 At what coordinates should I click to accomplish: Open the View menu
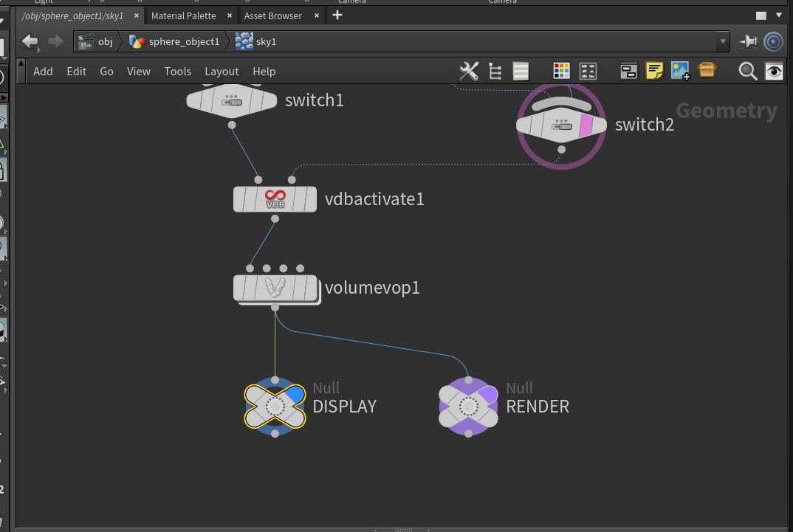pos(139,72)
